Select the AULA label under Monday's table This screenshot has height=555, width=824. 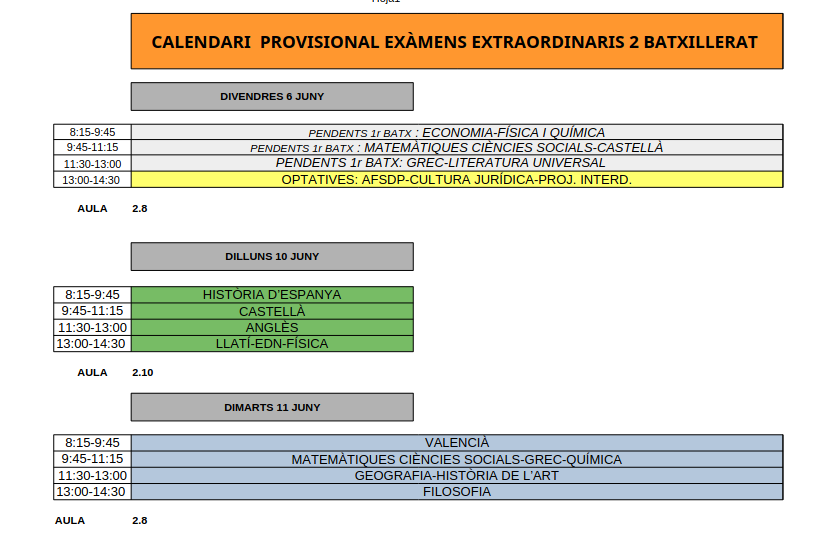pos(92,373)
